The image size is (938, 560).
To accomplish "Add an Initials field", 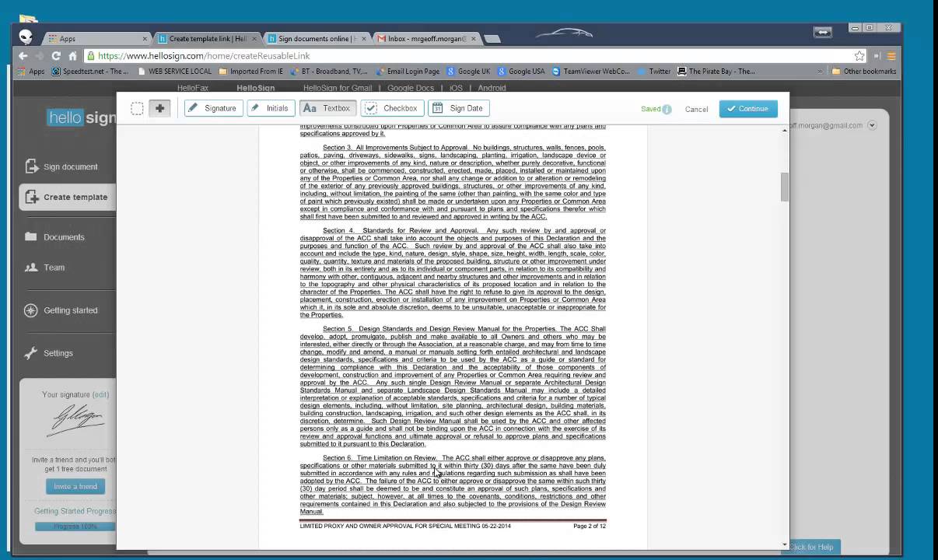I will (x=270, y=109).
